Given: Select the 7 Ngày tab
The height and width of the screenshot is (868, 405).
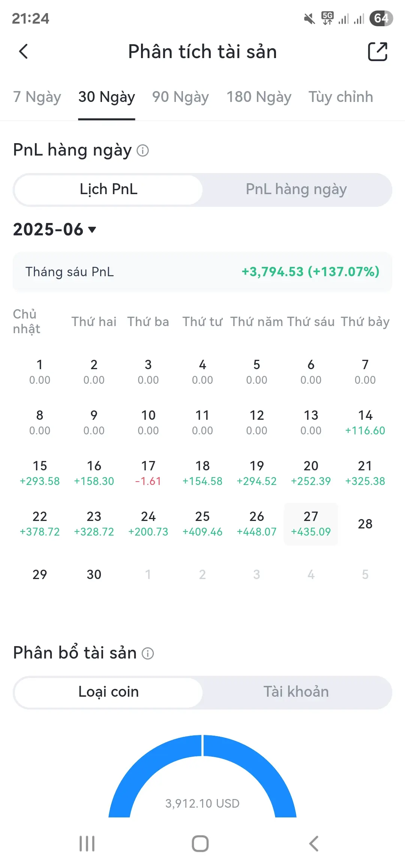Looking at the screenshot, I should tap(37, 97).
